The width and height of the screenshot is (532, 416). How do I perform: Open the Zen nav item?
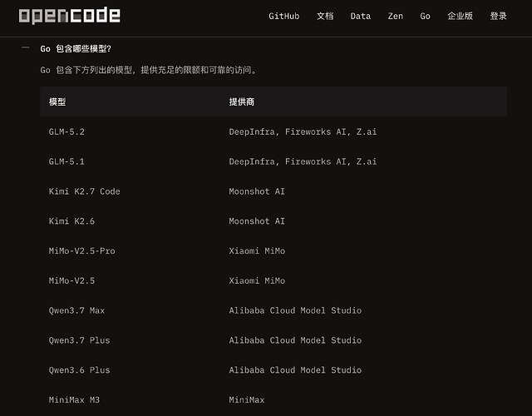tap(396, 16)
